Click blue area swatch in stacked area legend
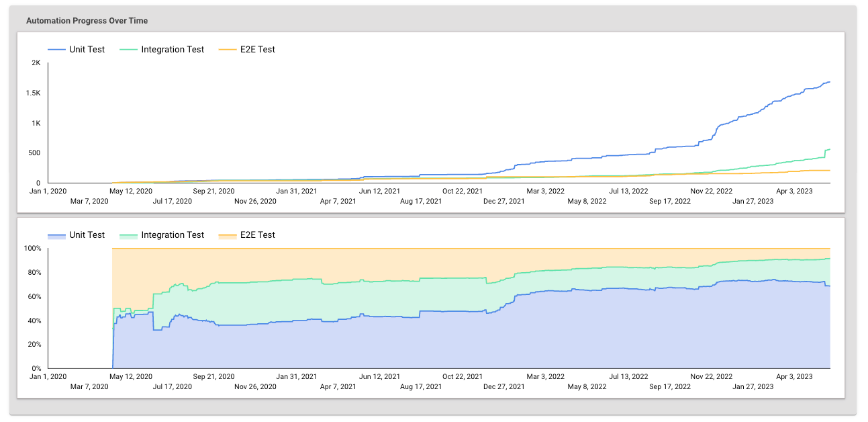 (x=56, y=236)
